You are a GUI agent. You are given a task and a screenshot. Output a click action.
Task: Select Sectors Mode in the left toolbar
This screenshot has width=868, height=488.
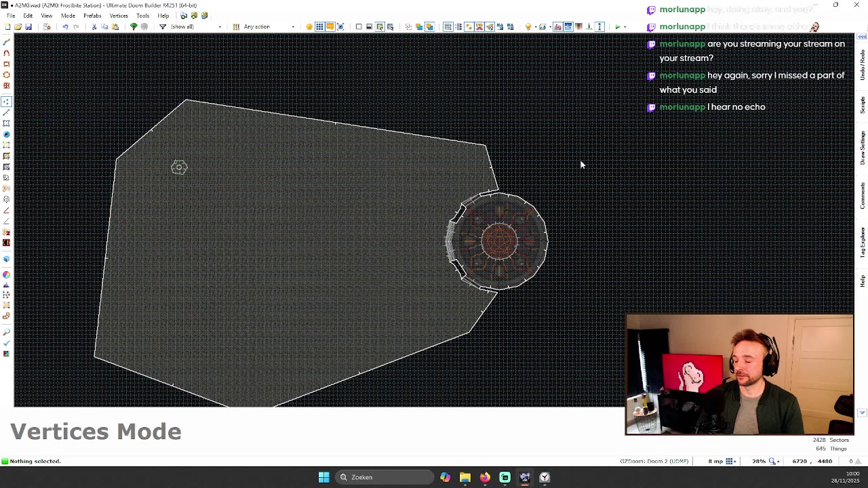click(x=7, y=123)
